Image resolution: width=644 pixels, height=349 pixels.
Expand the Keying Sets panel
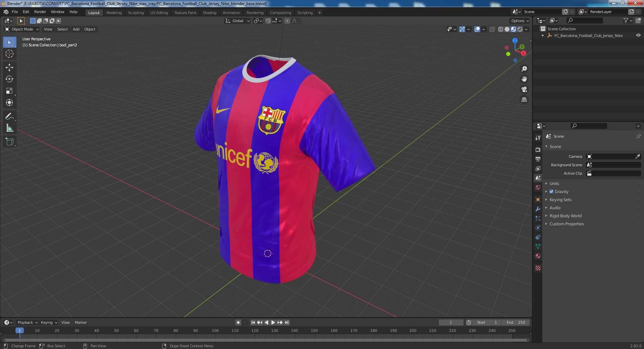560,200
